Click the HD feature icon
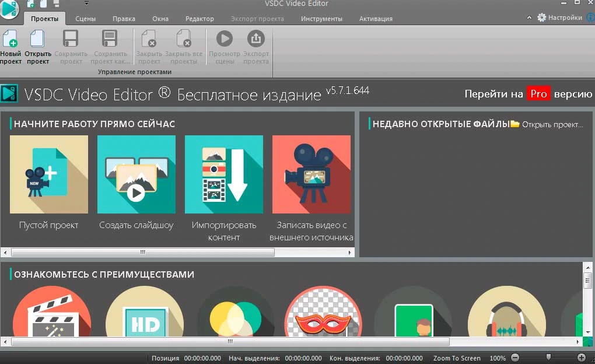The image size is (595, 364). click(x=145, y=311)
